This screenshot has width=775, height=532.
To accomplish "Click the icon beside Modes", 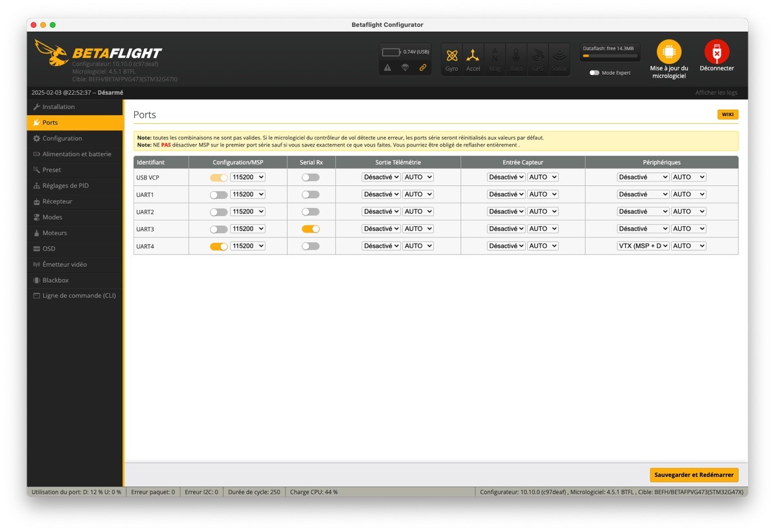I will pyautogui.click(x=37, y=217).
